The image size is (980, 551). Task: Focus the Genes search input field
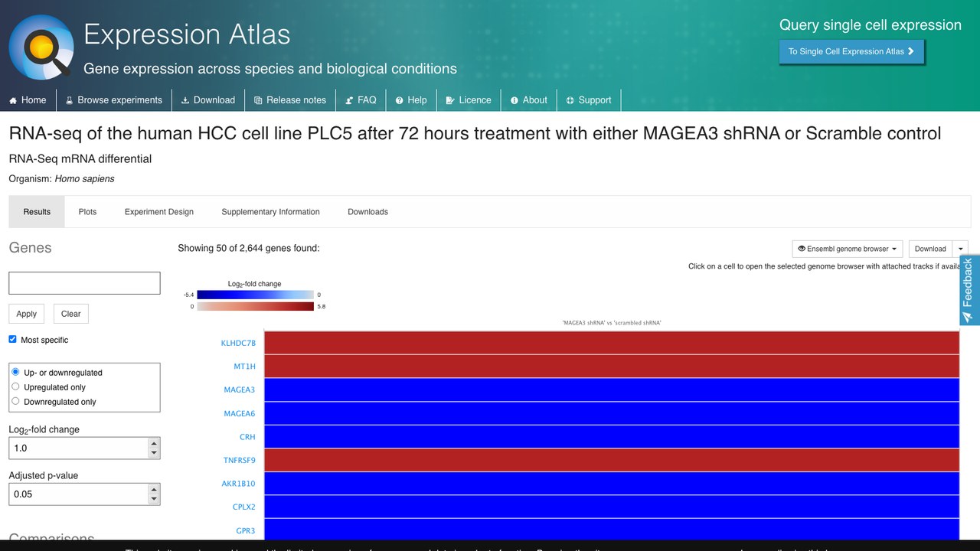[84, 282]
